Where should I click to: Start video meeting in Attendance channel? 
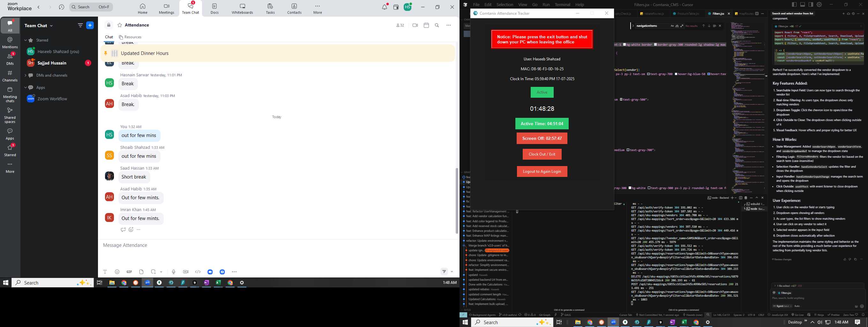click(415, 25)
